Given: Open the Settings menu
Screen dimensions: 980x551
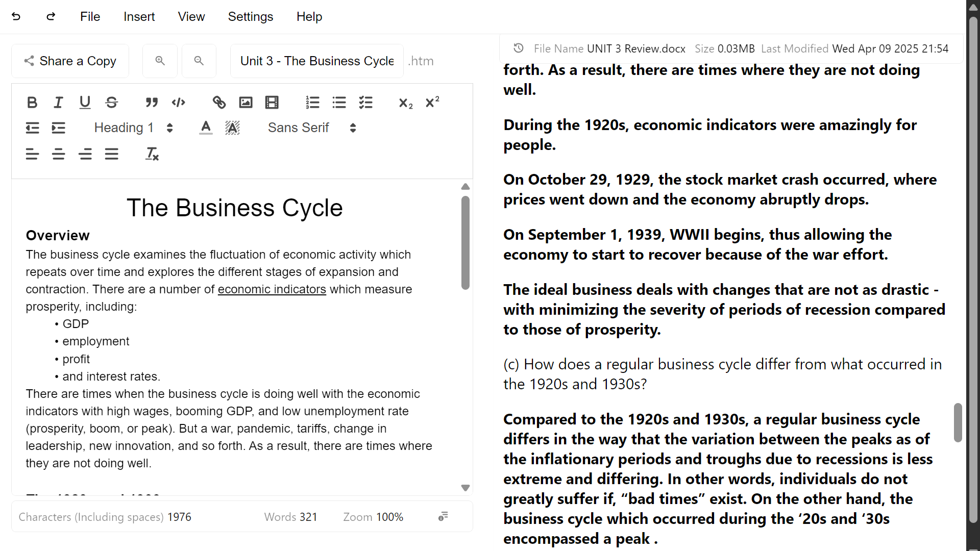Looking at the screenshot, I should coord(250,16).
